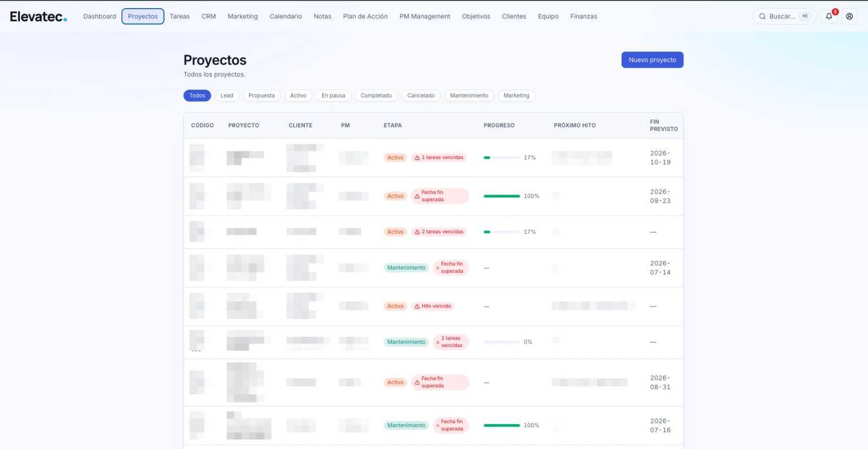This screenshot has width=868, height=449.
Task: Switch to the Calendario page
Action: tap(286, 16)
